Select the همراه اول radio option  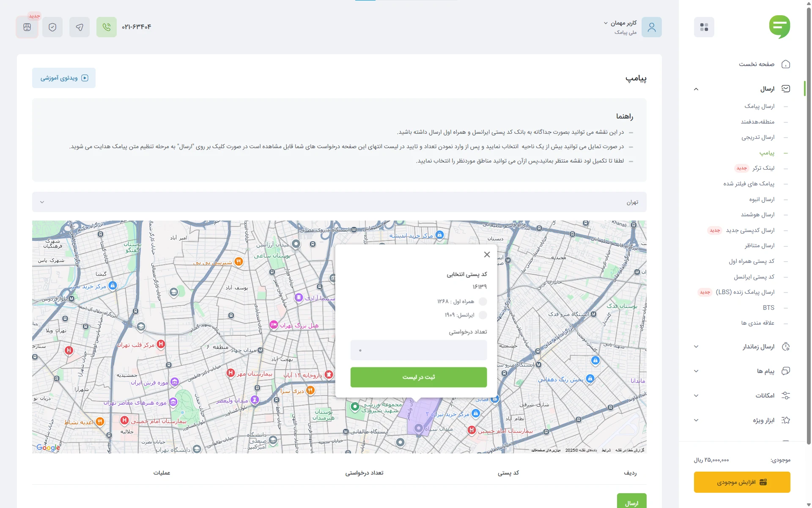tap(483, 301)
